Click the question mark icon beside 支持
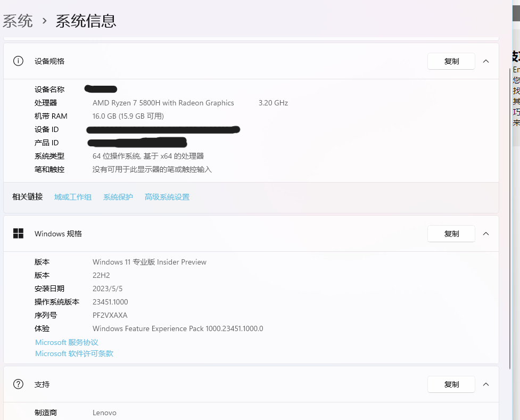Image resolution: width=520 pixels, height=420 pixels. (x=18, y=384)
